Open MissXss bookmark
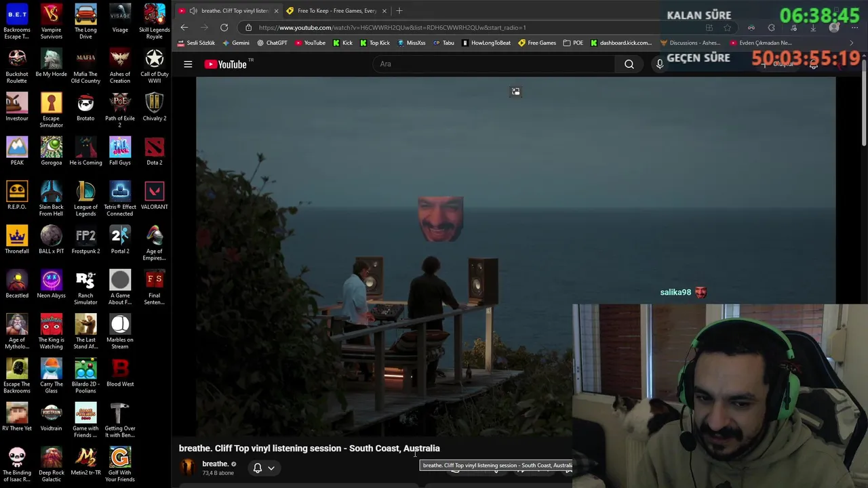 (x=411, y=43)
